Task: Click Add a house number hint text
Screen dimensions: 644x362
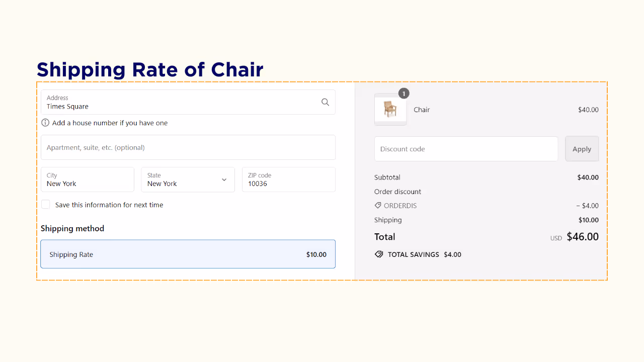Action: coord(110,123)
